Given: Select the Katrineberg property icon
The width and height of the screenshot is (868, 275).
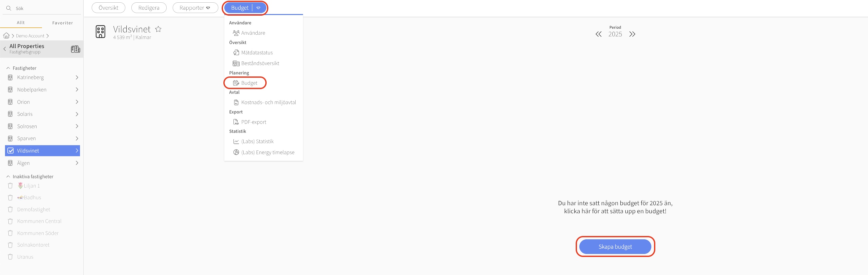Looking at the screenshot, I should click(10, 77).
